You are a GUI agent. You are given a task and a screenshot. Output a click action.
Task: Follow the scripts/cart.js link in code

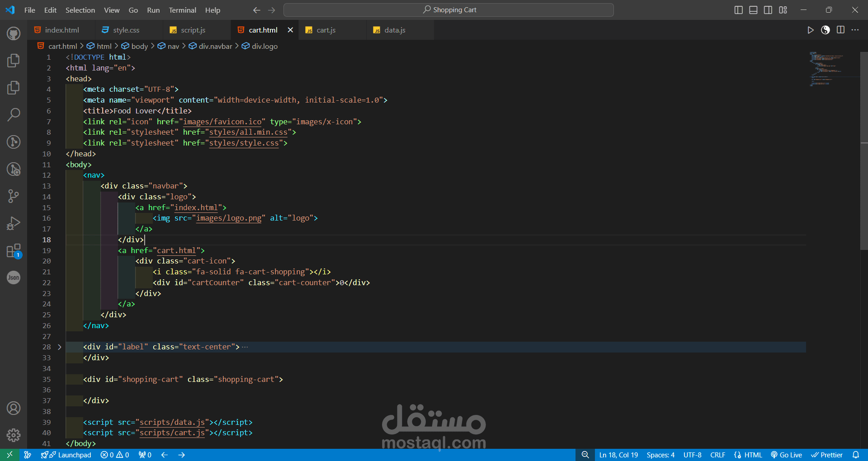point(172,433)
